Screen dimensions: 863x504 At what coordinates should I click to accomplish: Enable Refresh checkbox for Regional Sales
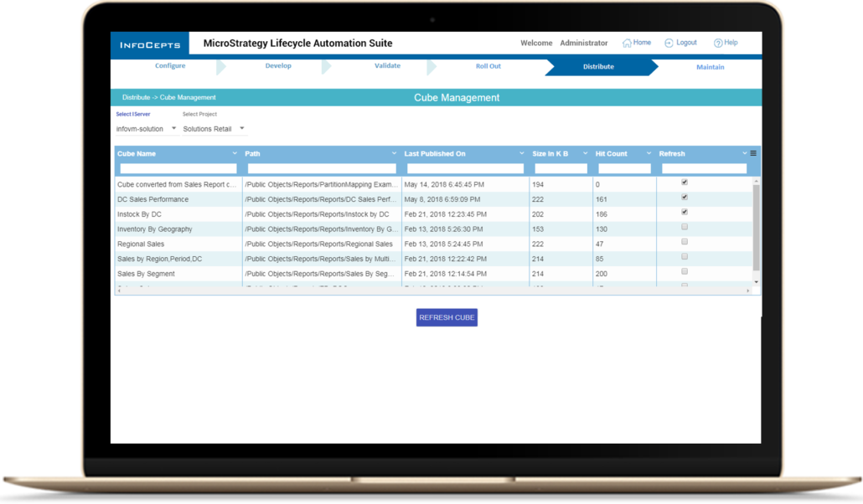[685, 242]
